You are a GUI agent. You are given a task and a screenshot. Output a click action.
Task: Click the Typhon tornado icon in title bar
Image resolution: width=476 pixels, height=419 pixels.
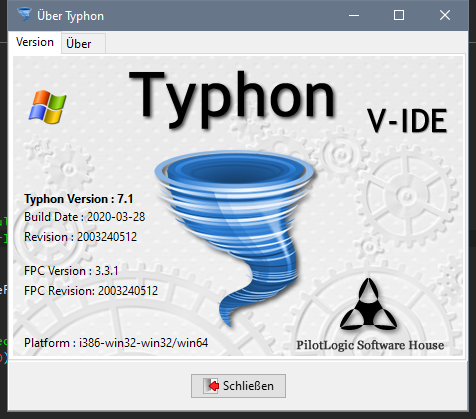click(x=24, y=15)
